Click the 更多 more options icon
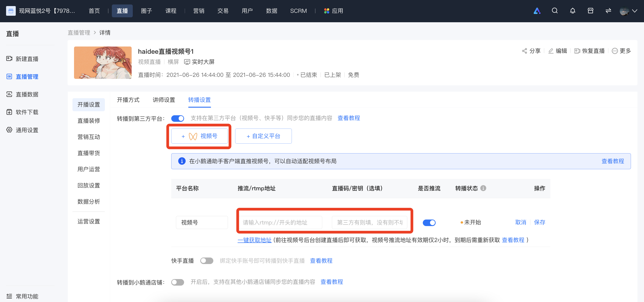This screenshot has width=644, height=302. coord(615,51)
